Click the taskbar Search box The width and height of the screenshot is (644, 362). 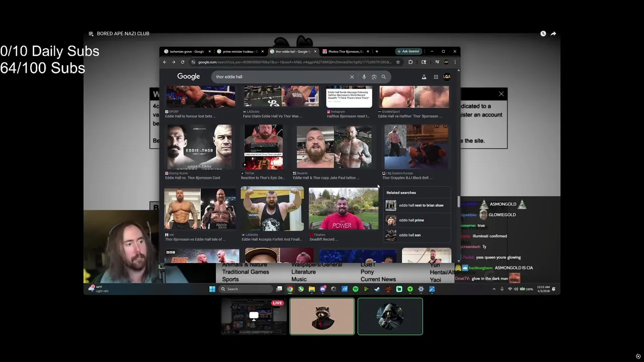tap(245, 289)
